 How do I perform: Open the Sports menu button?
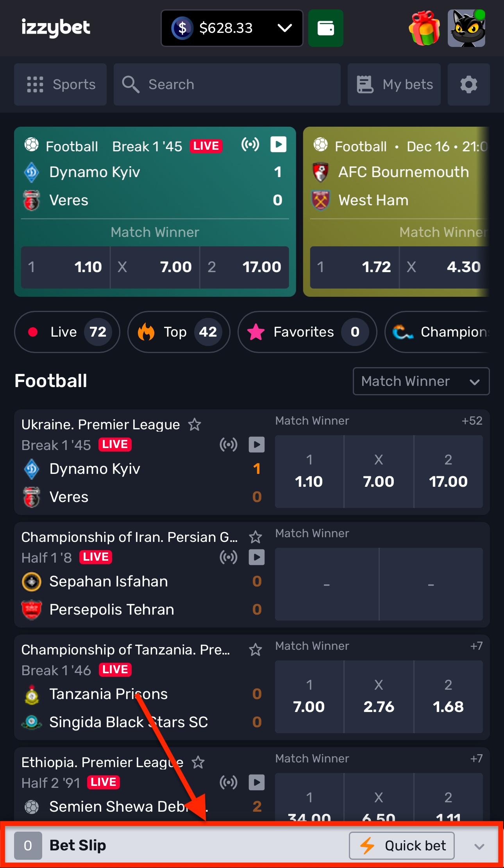[x=61, y=84]
